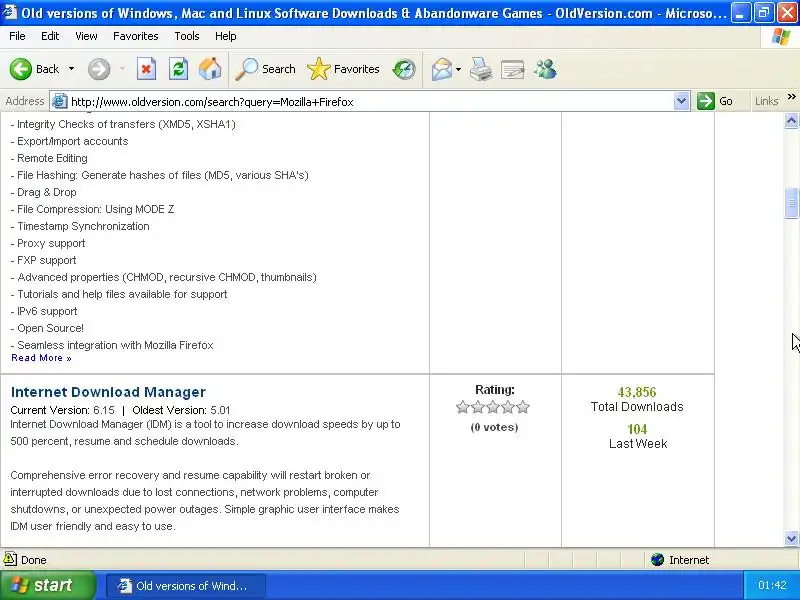Screen dimensions: 800x600
Task: Click 'Seamless integration with Mozilla Firefox' line
Action: pyautogui.click(x=112, y=345)
